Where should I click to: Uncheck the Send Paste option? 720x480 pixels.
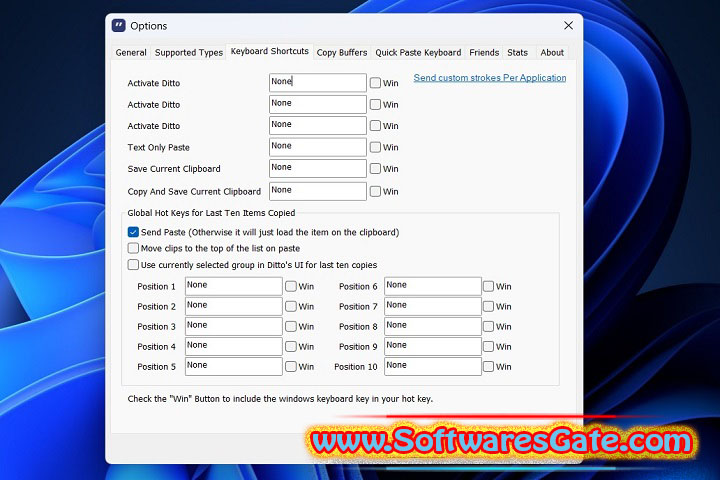tap(133, 232)
